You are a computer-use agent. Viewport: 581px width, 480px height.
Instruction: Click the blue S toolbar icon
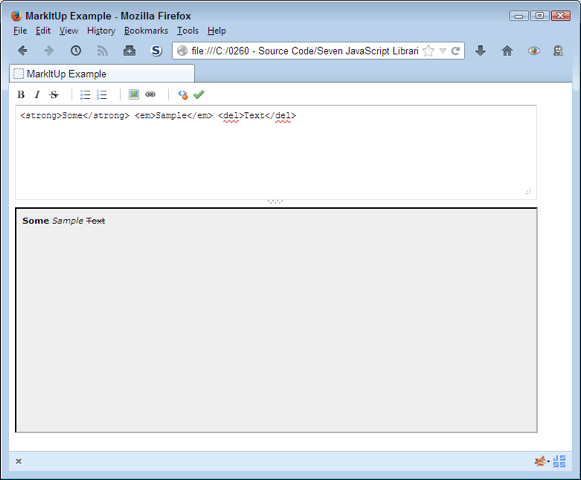pos(156,50)
